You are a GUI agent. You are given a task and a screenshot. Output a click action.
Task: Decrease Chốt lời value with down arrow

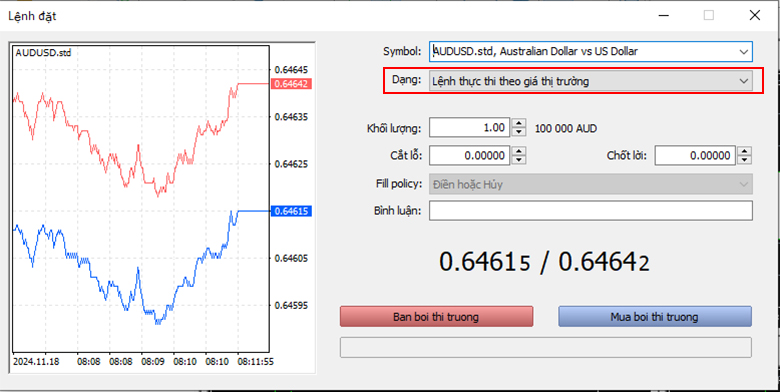(744, 160)
